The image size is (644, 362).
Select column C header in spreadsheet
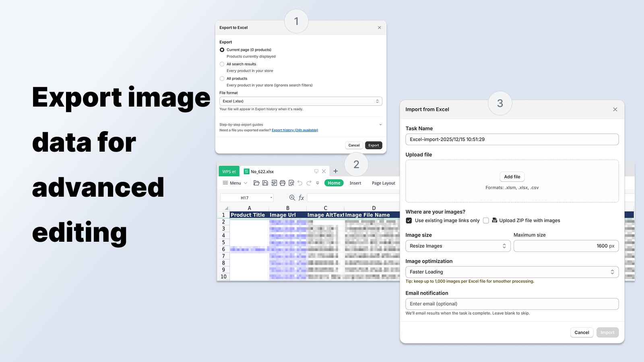point(325,208)
